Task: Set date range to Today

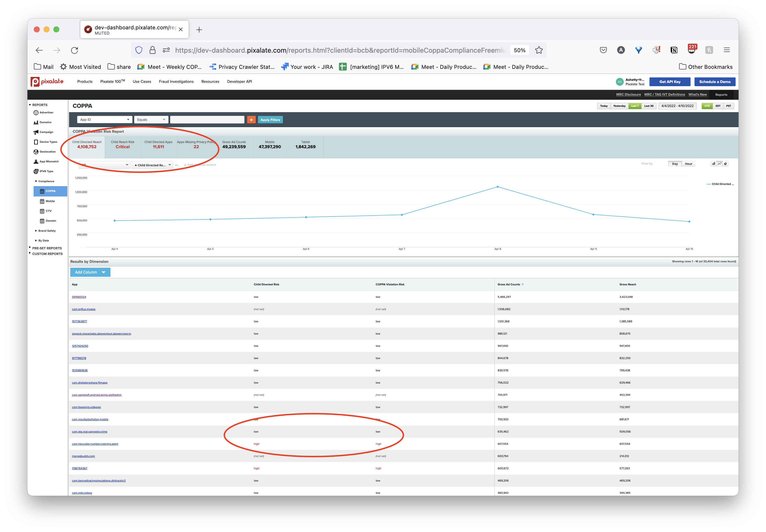Action: tap(604, 106)
